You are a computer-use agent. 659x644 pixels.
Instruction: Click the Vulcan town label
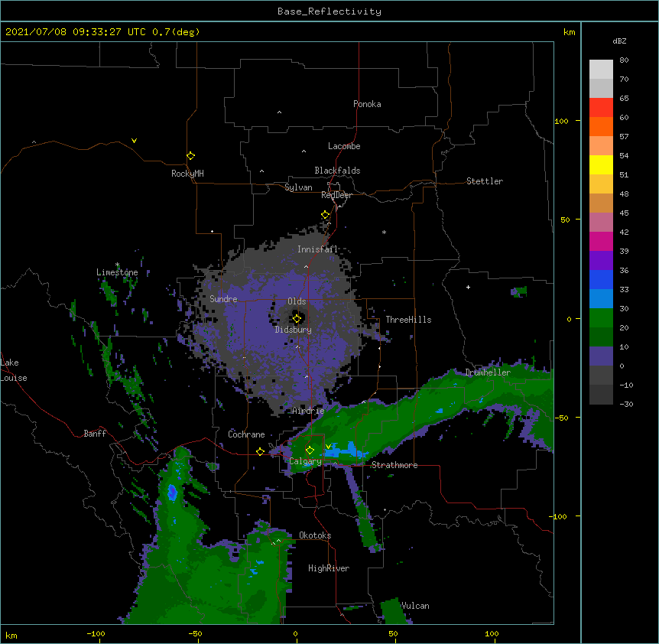(x=415, y=606)
